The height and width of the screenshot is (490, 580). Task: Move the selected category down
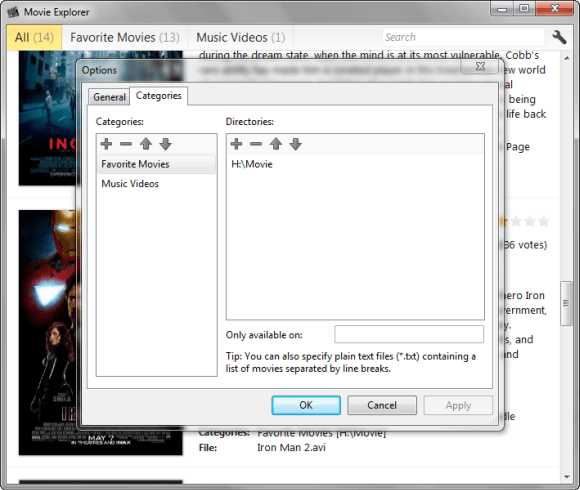point(165,144)
